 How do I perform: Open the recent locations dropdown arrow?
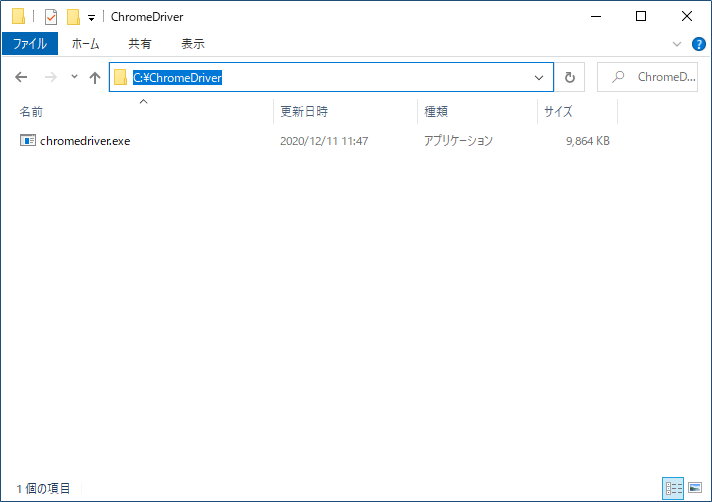[74, 77]
